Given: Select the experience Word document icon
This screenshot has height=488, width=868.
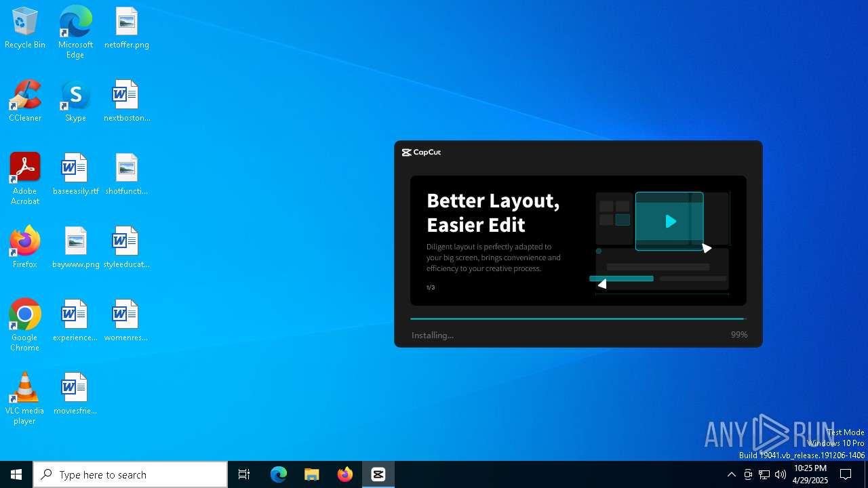Looking at the screenshot, I should pos(75,321).
